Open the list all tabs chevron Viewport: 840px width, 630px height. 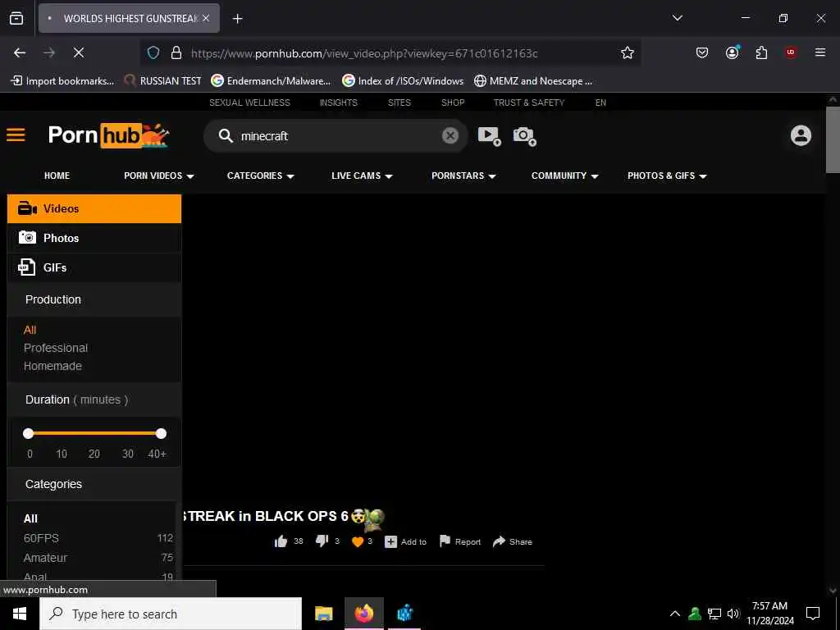tap(678, 18)
